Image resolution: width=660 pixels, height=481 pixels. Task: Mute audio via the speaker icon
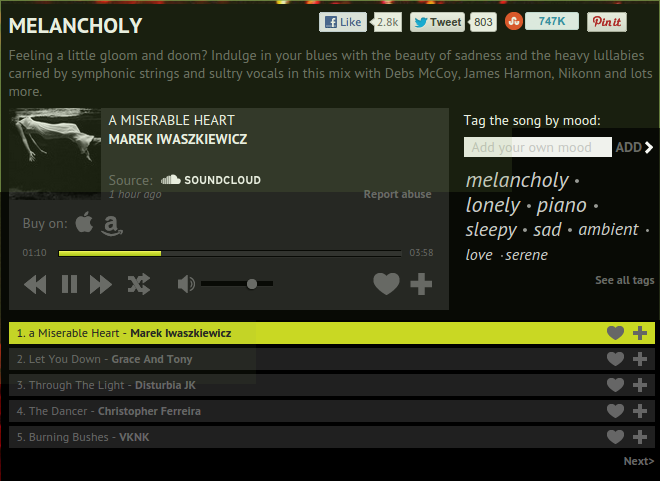click(186, 284)
